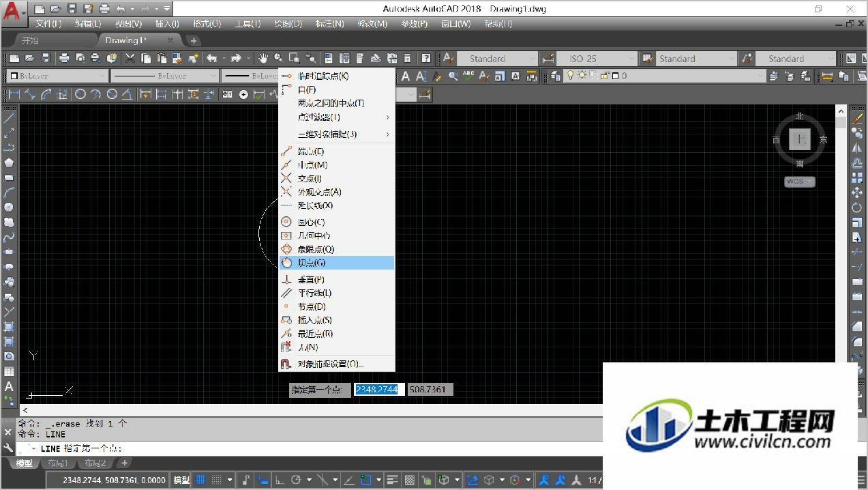Toggle object snap in status bar

pyautogui.click(x=366, y=480)
